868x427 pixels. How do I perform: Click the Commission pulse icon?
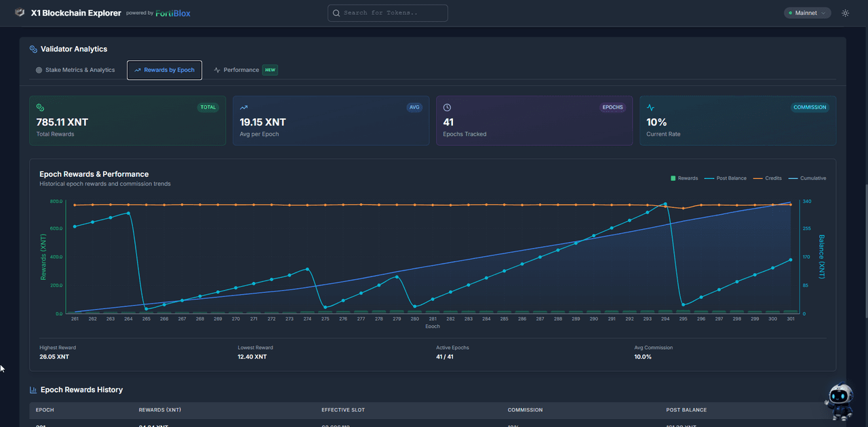point(650,107)
